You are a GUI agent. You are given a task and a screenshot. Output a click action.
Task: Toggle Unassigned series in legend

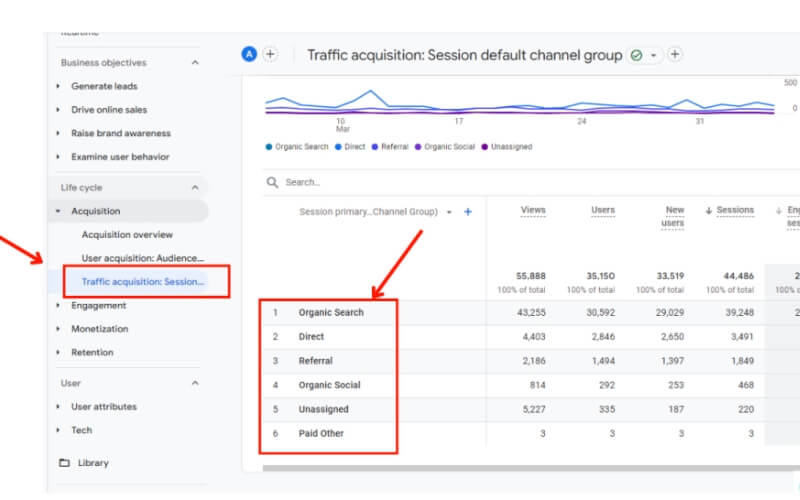click(x=507, y=147)
